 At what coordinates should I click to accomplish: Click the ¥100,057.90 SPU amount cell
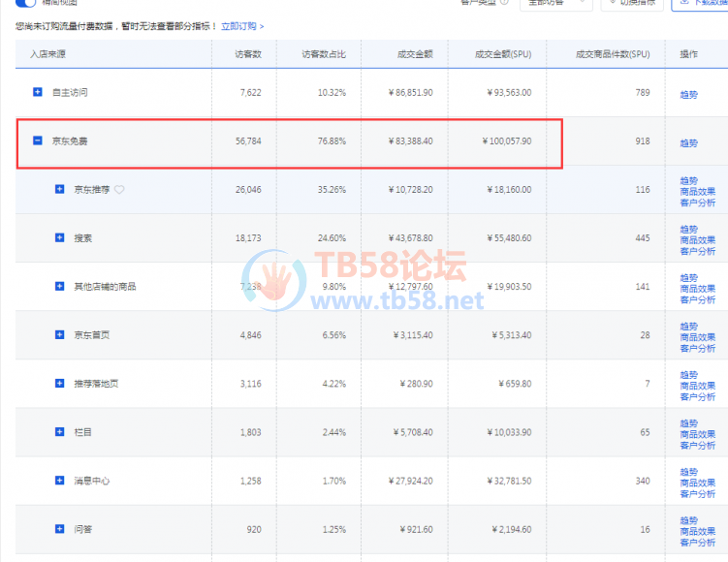(x=507, y=140)
